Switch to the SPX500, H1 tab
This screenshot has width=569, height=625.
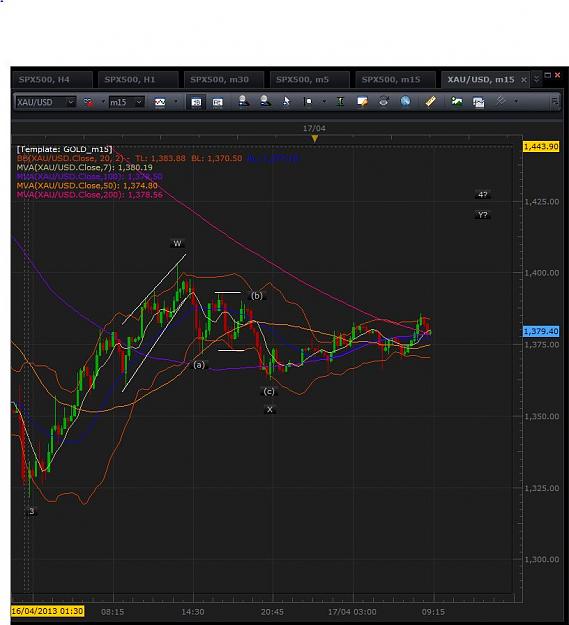pos(138,79)
